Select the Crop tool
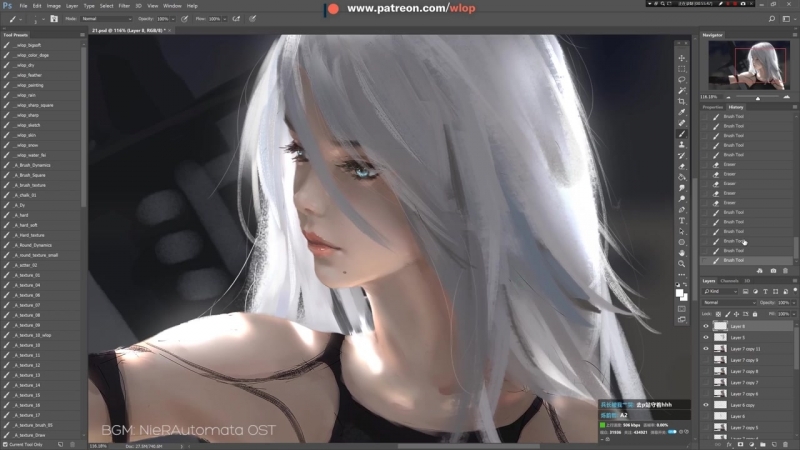The height and width of the screenshot is (450, 800). pyautogui.click(x=682, y=101)
